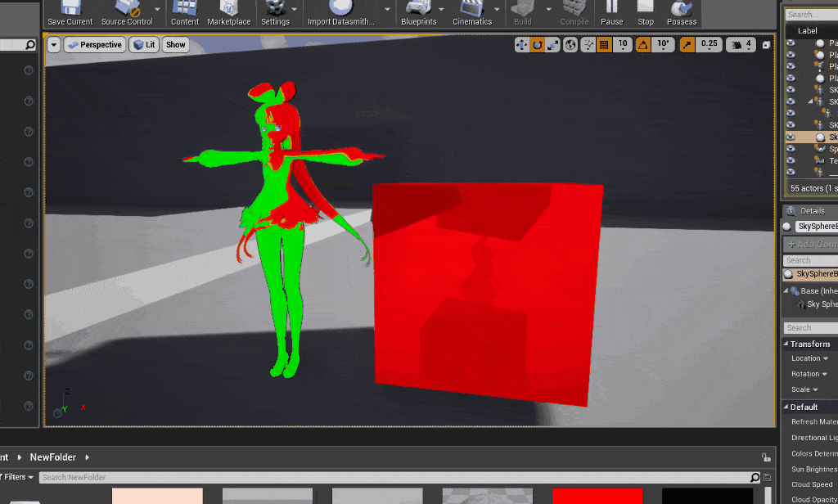The height and width of the screenshot is (504, 838).
Task: Click the surface snapping icon
Action: pyautogui.click(x=588, y=45)
